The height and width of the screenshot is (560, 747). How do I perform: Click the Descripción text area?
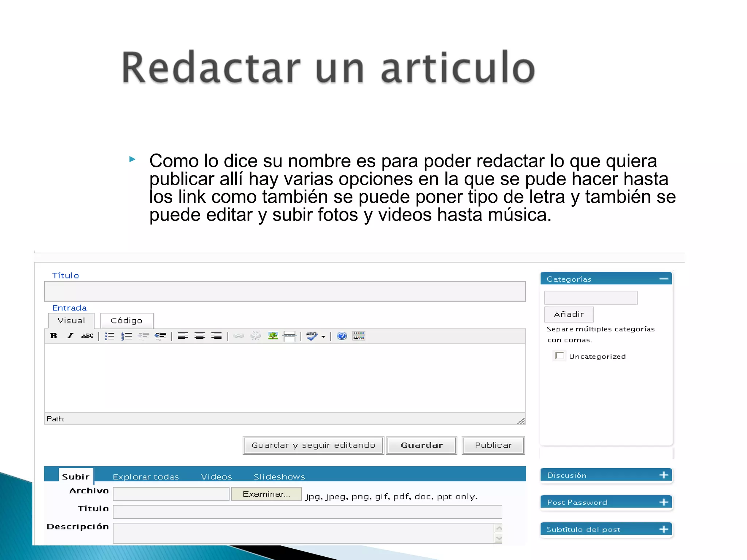point(303,533)
